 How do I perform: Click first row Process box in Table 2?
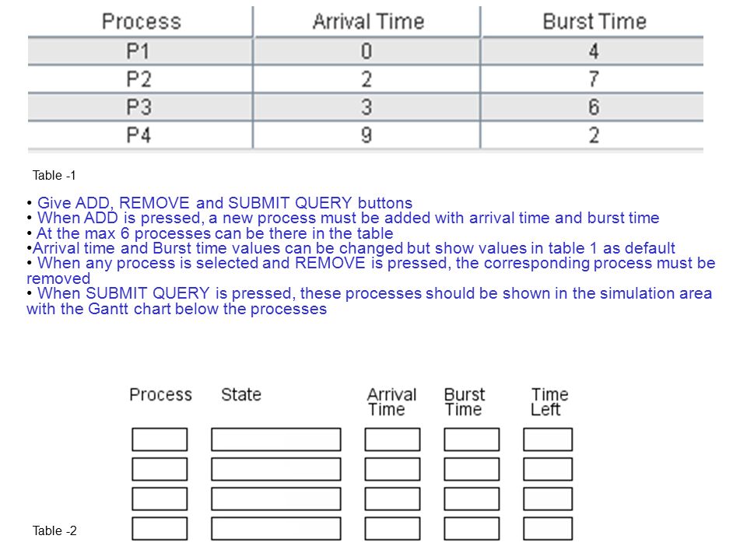click(160, 439)
